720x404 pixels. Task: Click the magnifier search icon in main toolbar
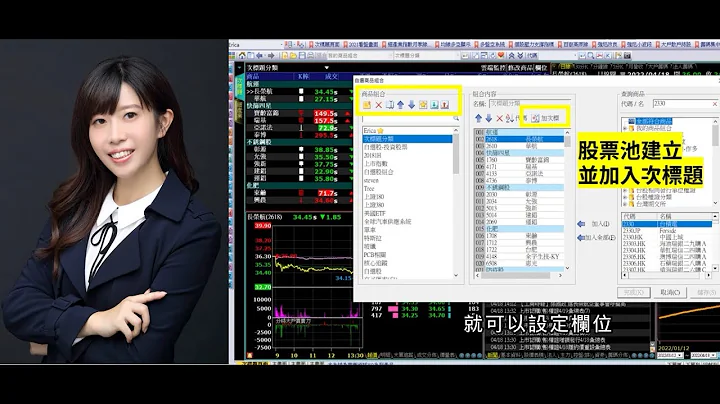[591, 56]
